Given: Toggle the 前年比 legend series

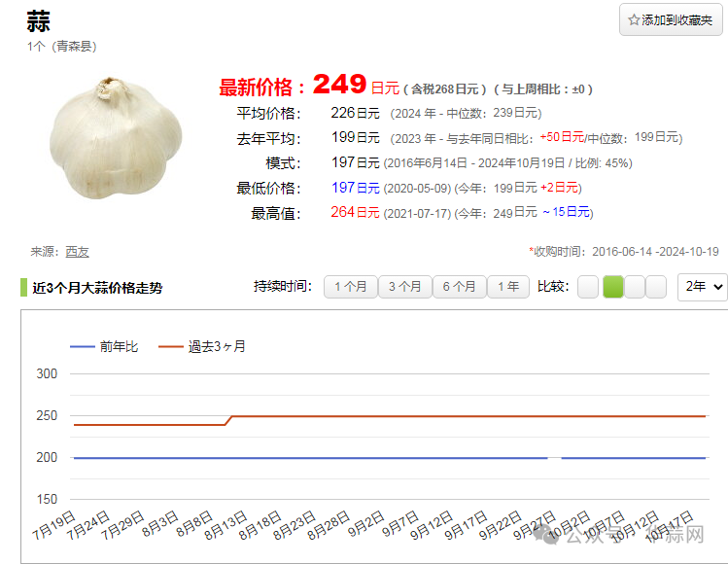Looking at the screenshot, I should 104,346.
